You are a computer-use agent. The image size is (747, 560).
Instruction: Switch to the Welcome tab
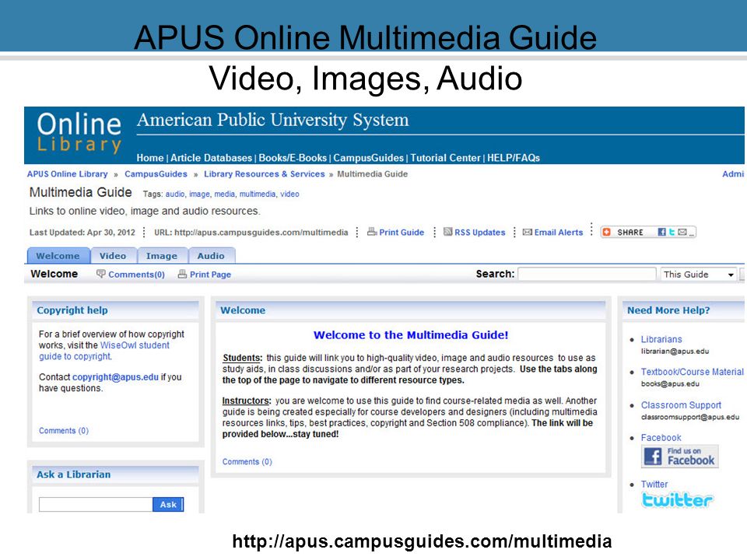pos(58,256)
